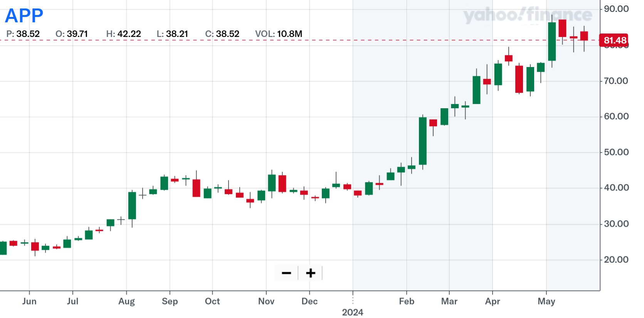644x318 pixels.
Task: Select the May label on time axis
Action: coord(546,301)
